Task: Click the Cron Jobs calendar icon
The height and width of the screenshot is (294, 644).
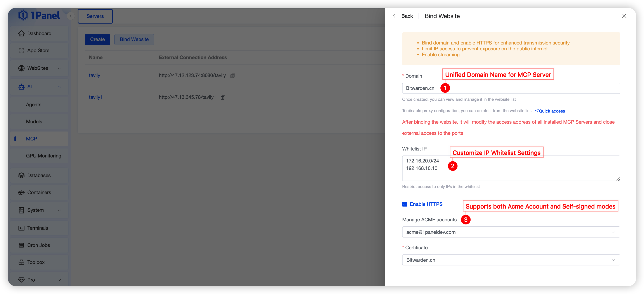Action: click(x=21, y=245)
